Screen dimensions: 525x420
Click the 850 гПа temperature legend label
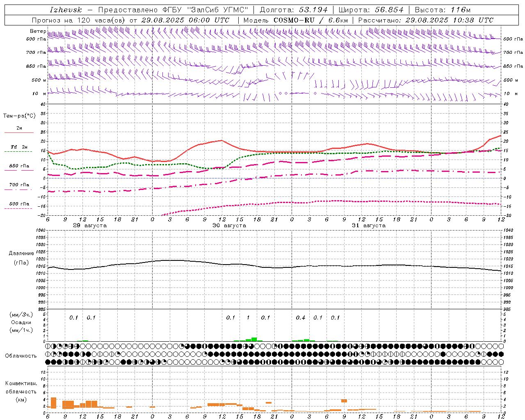[19, 166]
